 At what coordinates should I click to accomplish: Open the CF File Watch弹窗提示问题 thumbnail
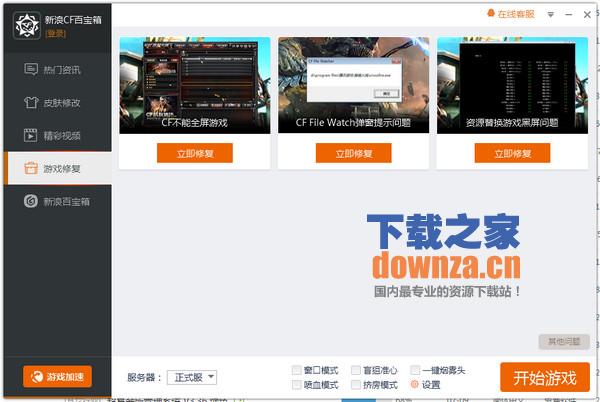click(x=354, y=85)
